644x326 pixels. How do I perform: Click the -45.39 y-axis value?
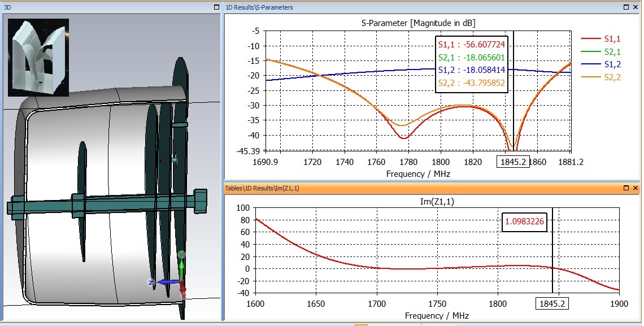247,151
